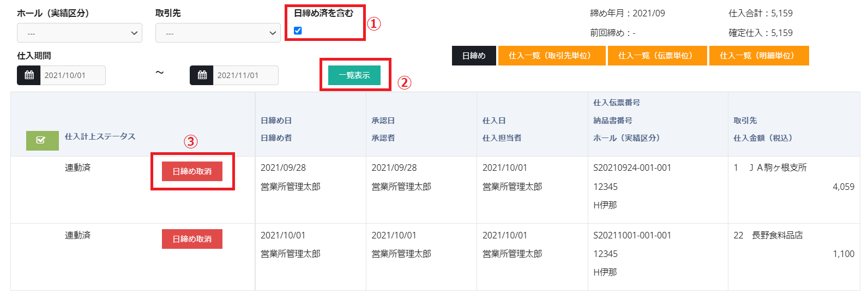Uncheck the 日締め済を含む checkbox

[x=298, y=31]
